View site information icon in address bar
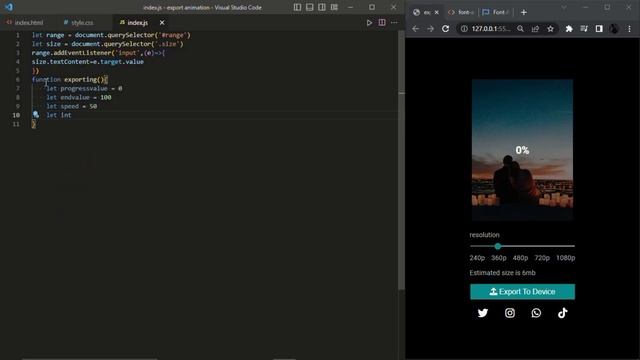640x360 pixels. tap(464, 29)
